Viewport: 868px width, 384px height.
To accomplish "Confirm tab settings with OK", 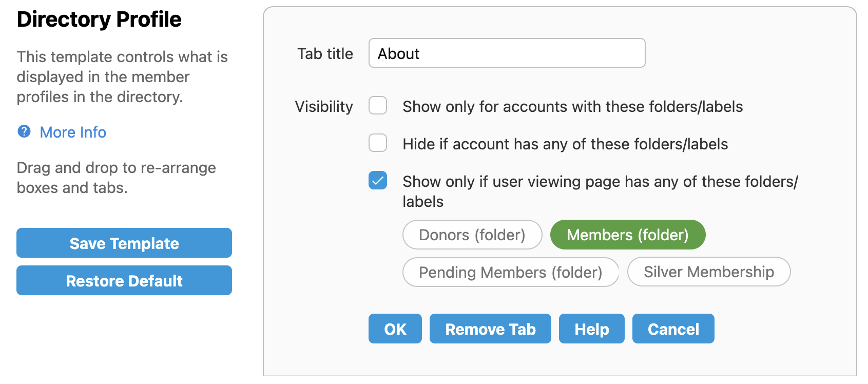I will (x=395, y=329).
